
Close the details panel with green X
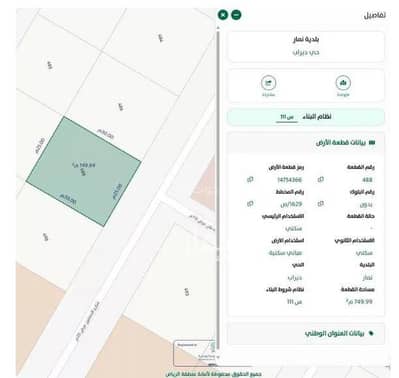point(223,15)
